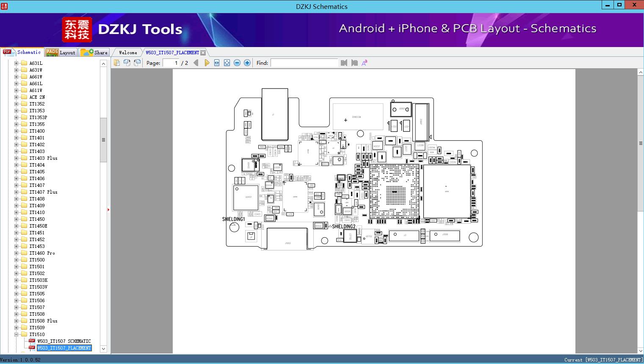Screen dimensions: 644x364
Task: Click the previous page arrow
Action: click(x=196, y=63)
